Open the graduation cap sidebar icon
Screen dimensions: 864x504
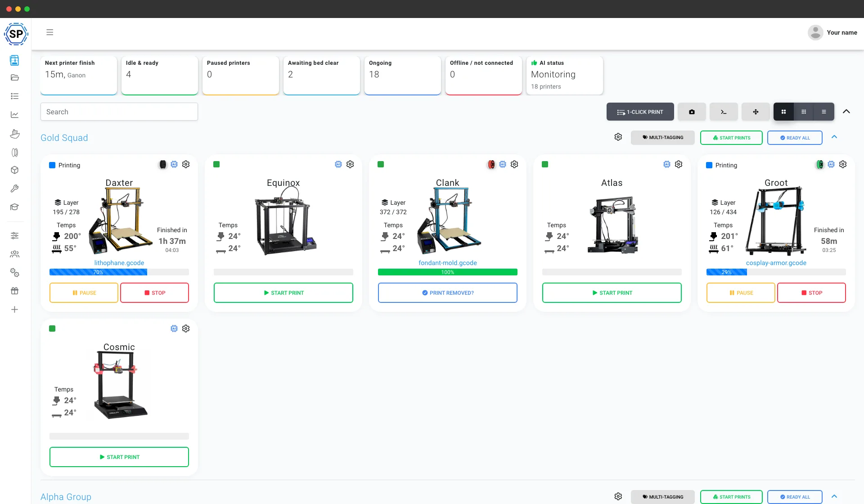pos(15,207)
